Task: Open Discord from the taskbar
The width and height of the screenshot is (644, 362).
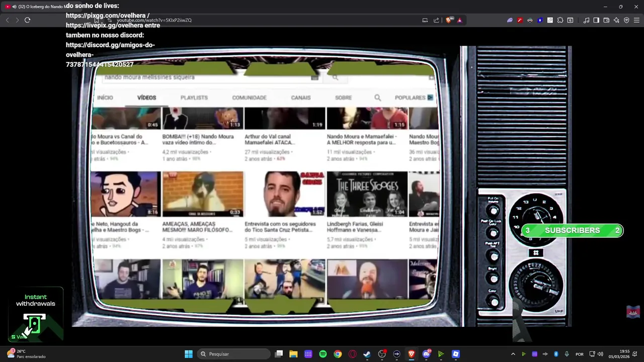Action: click(426, 354)
